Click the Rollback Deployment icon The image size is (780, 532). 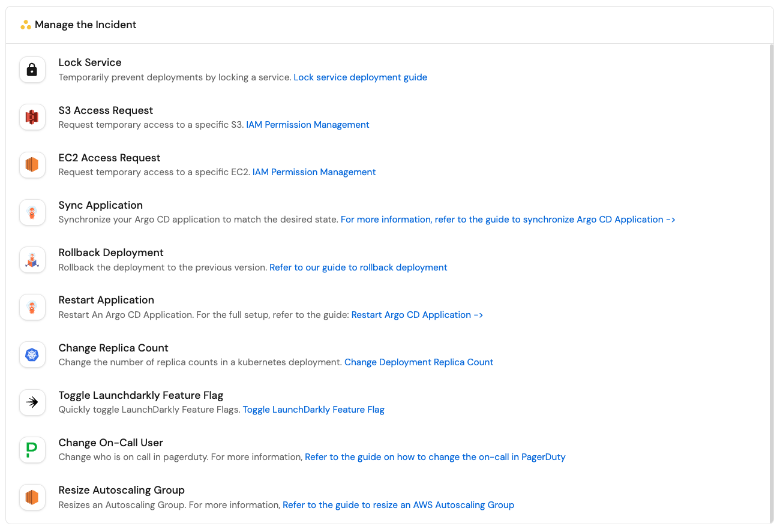[x=32, y=260]
